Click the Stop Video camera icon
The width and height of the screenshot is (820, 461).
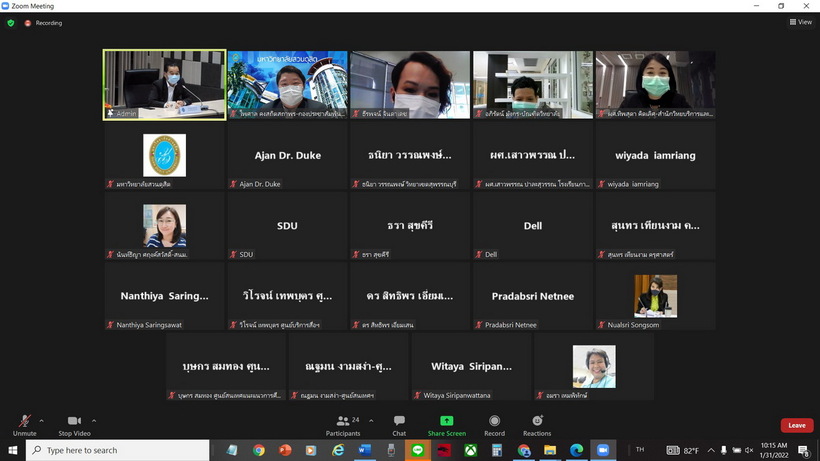pos(74,421)
